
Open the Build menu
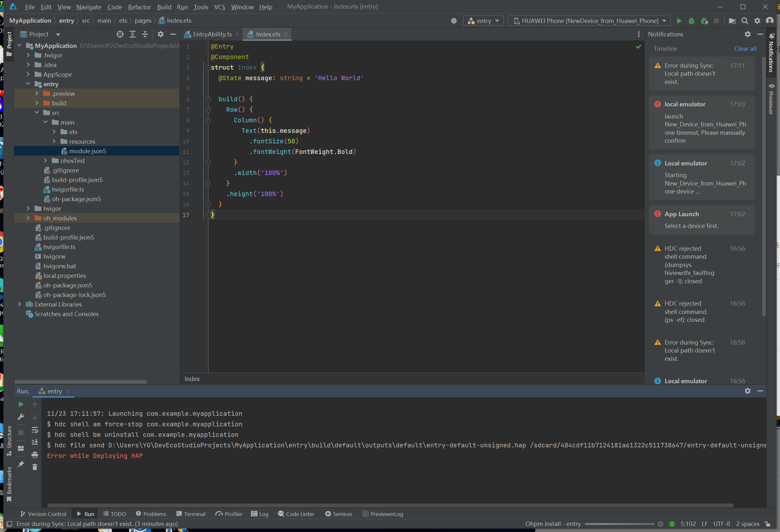164,7
